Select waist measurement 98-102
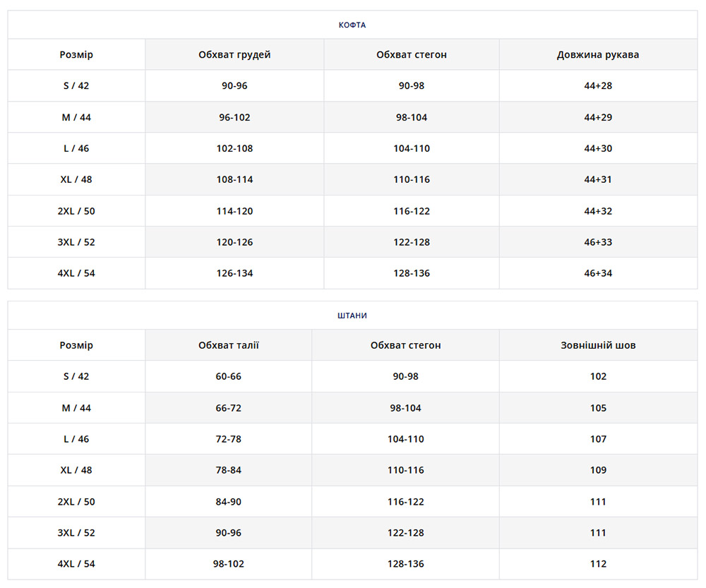706x588 pixels. [229, 564]
